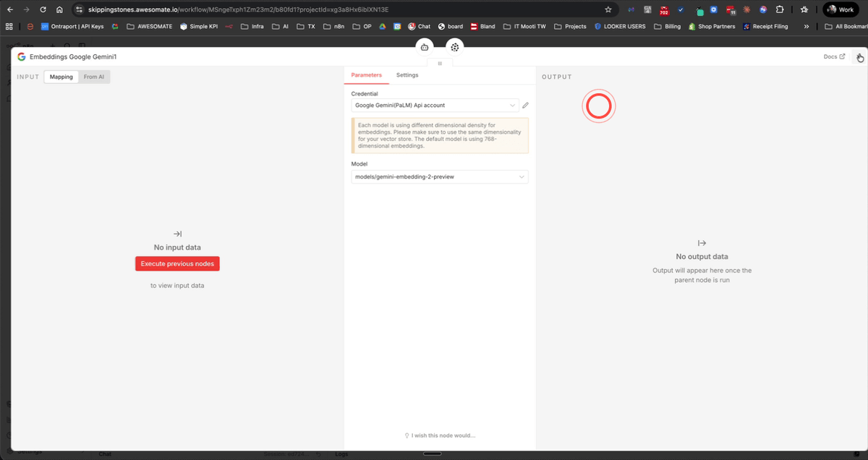868x460 pixels.
Task: Click the blue checkmark extension icon
Action: [681, 10]
